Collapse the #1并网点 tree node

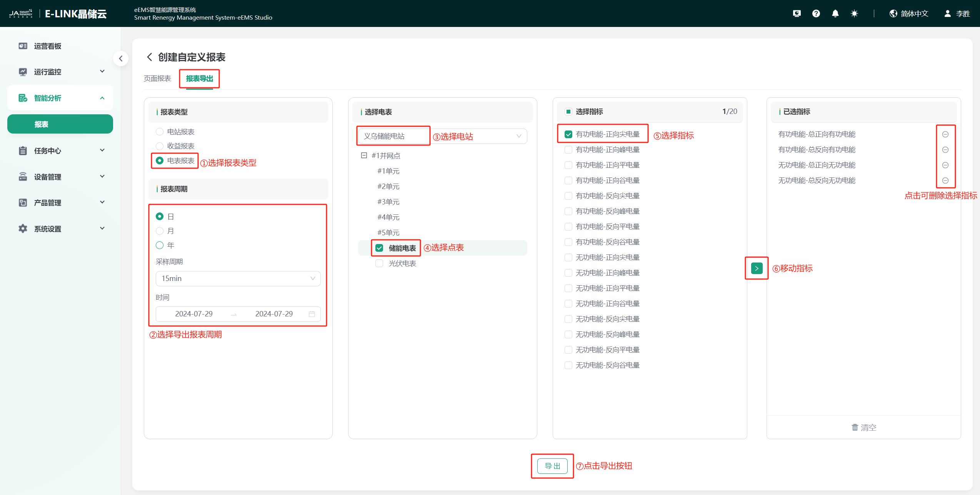click(x=364, y=156)
